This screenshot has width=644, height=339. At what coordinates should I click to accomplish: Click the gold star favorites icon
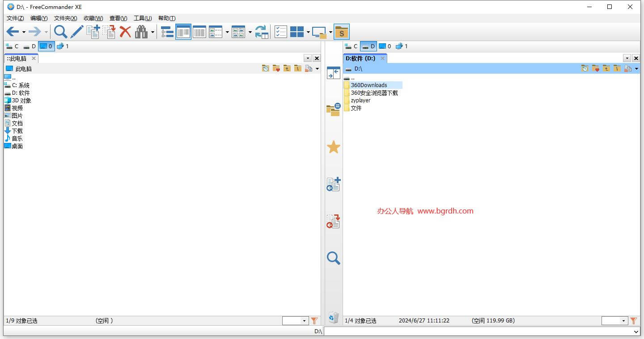tap(334, 147)
